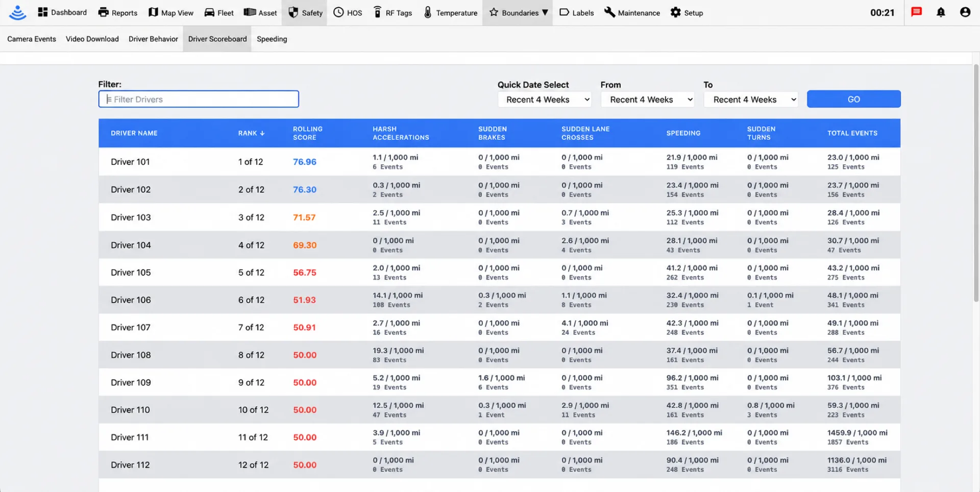Viewport: 980px width, 492px height.
Task: Click Safety shield icon
Action: click(x=293, y=12)
